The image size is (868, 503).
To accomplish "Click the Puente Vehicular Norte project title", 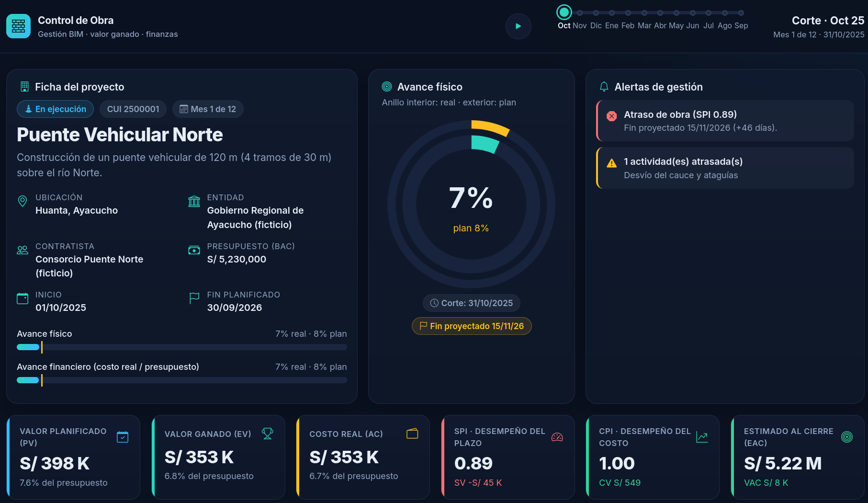I will (x=120, y=135).
